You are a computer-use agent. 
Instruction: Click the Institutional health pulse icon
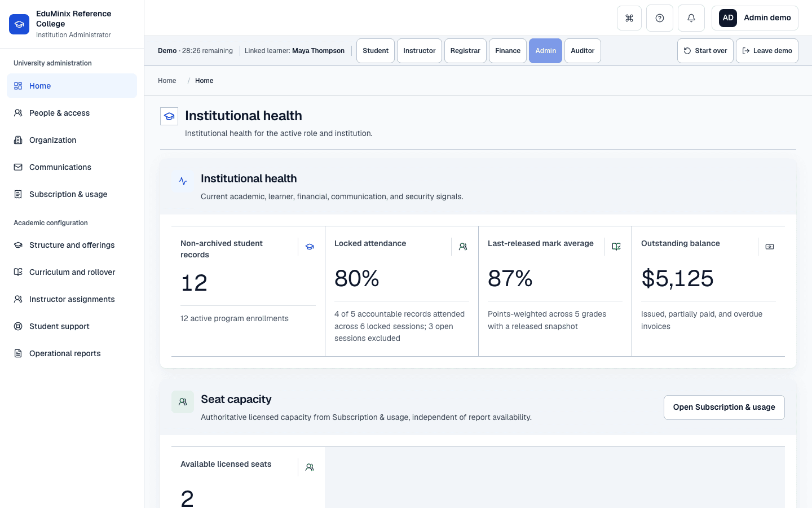[183, 181]
